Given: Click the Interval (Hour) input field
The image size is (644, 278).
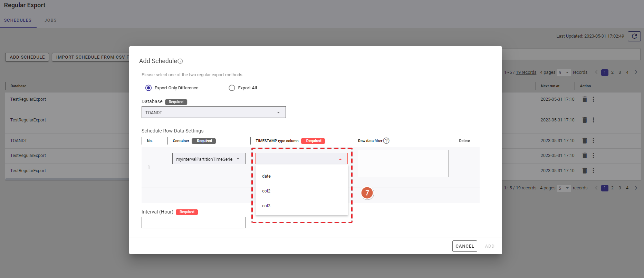Looking at the screenshot, I should pos(193,223).
